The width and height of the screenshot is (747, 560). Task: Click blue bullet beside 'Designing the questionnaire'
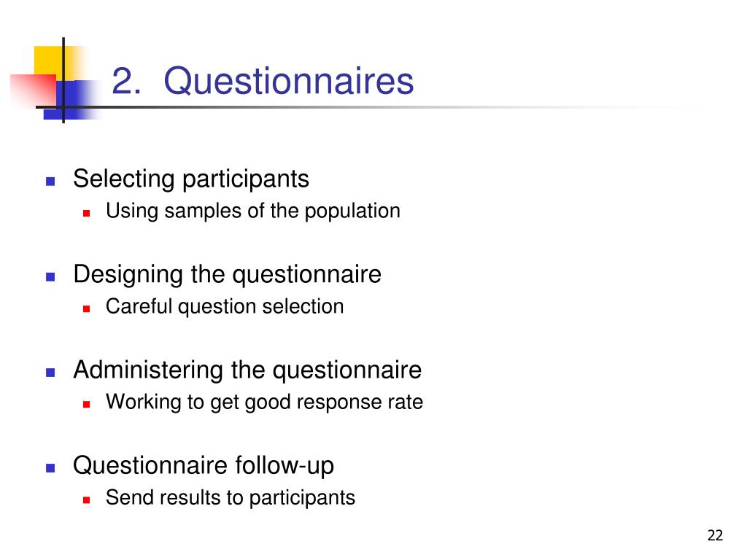tap(50, 276)
